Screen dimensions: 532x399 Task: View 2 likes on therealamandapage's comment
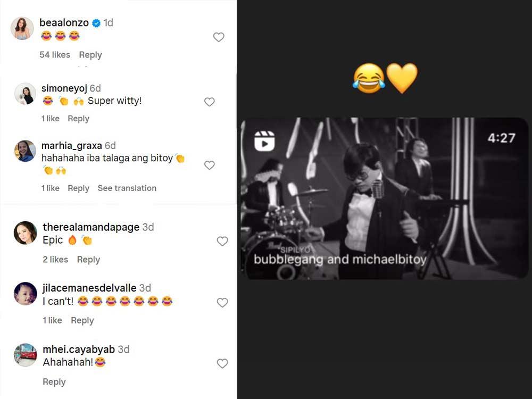click(55, 260)
